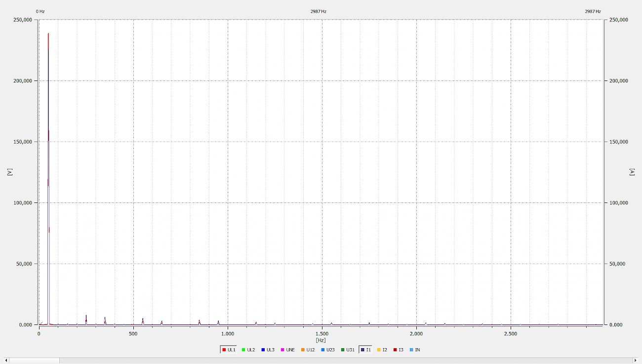Toggle the I1 current channel in the legend
This screenshot has height=364, width=642.
click(x=365, y=350)
